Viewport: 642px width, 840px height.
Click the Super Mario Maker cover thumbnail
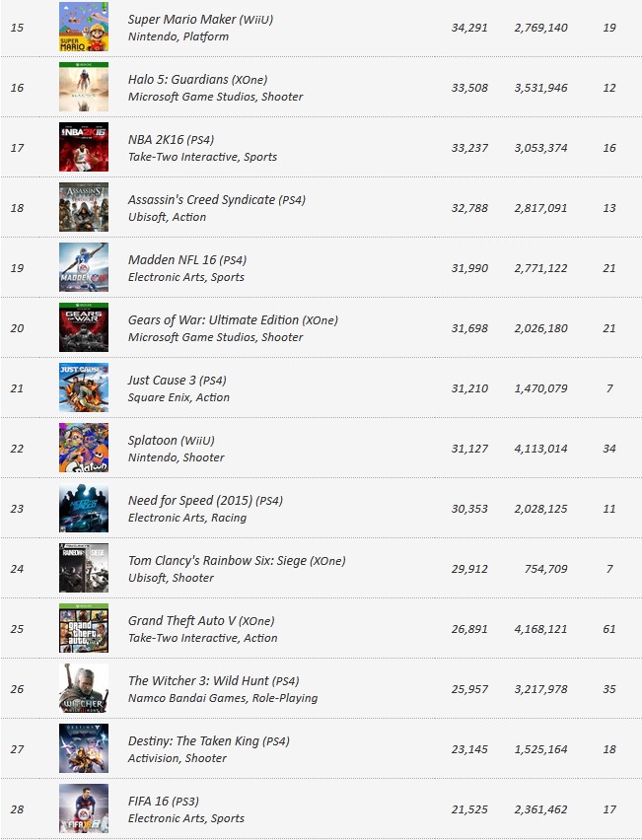[84, 27]
